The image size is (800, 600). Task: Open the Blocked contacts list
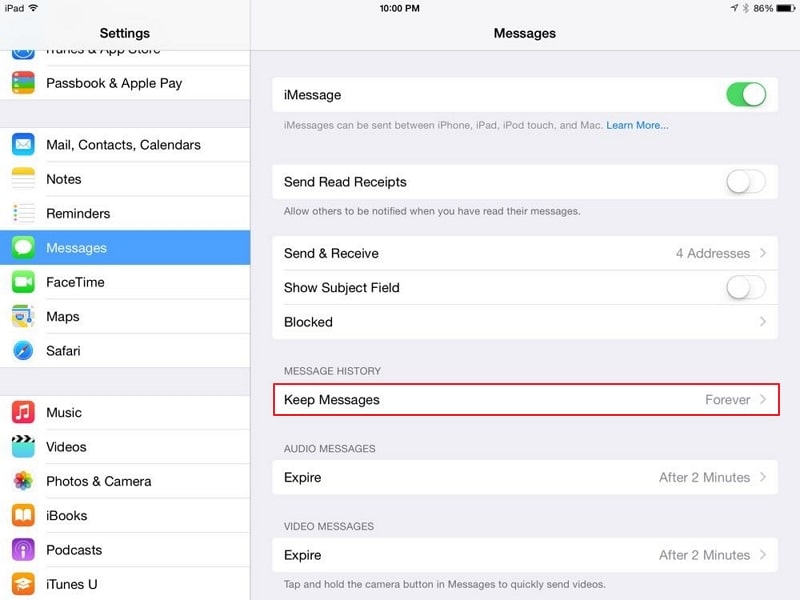point(525,322)
